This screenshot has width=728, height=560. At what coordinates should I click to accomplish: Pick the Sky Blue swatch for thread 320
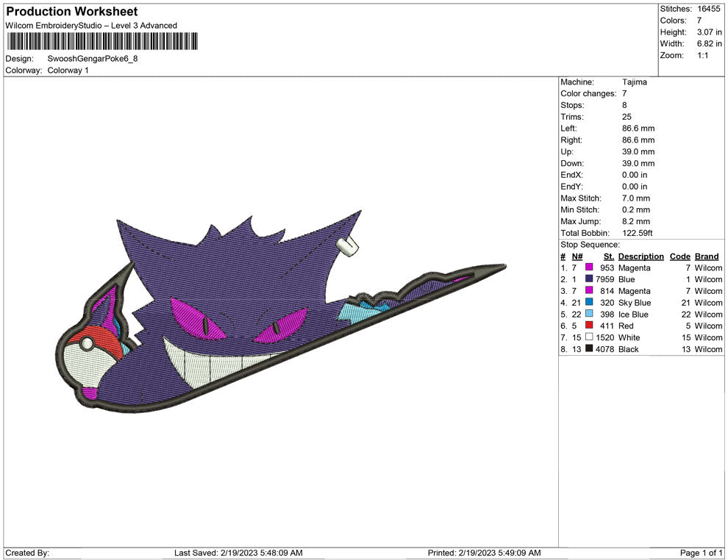[589, 303]
